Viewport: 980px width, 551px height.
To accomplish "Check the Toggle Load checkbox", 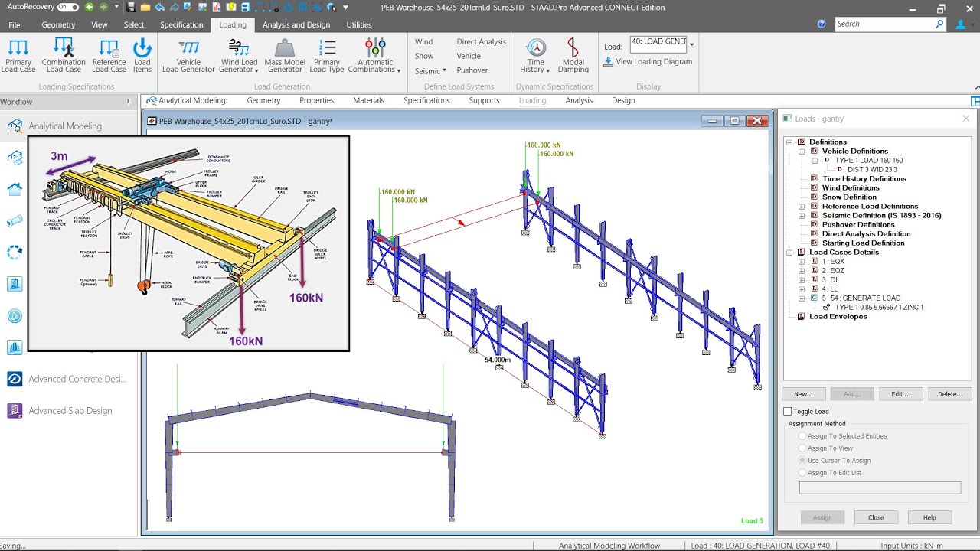I will pyautogui.click(x=788, y=412).
